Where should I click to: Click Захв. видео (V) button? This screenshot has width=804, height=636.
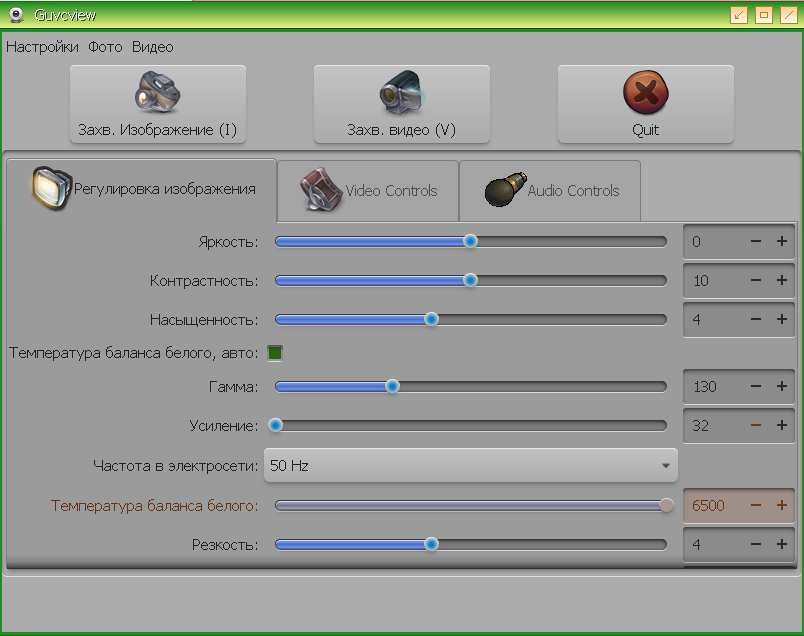click(x=401, y=104)
